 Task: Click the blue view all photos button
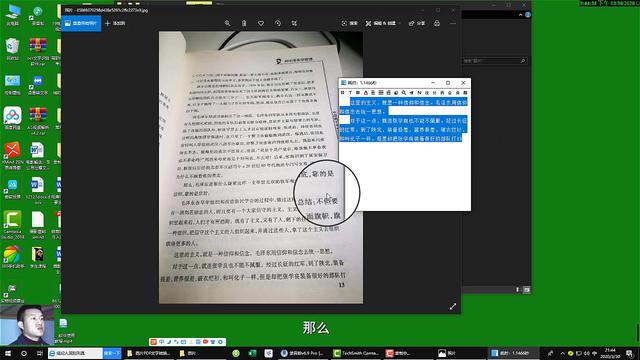[81, 23]
